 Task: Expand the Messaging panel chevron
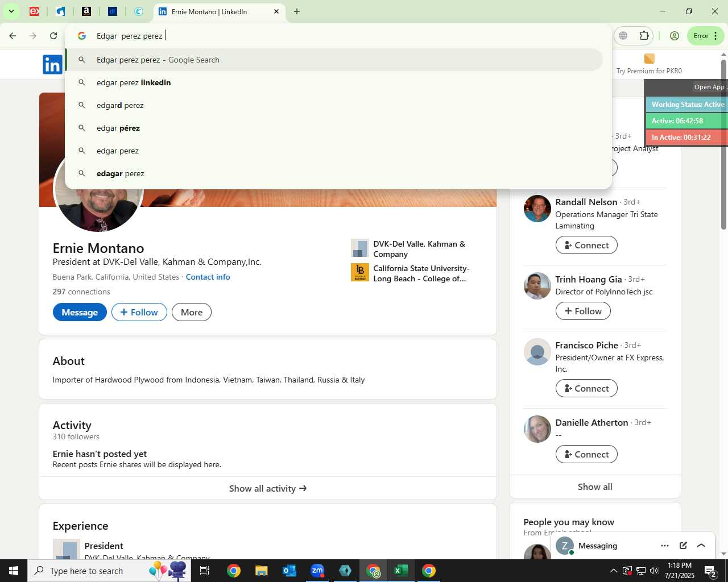coord(701,546)
